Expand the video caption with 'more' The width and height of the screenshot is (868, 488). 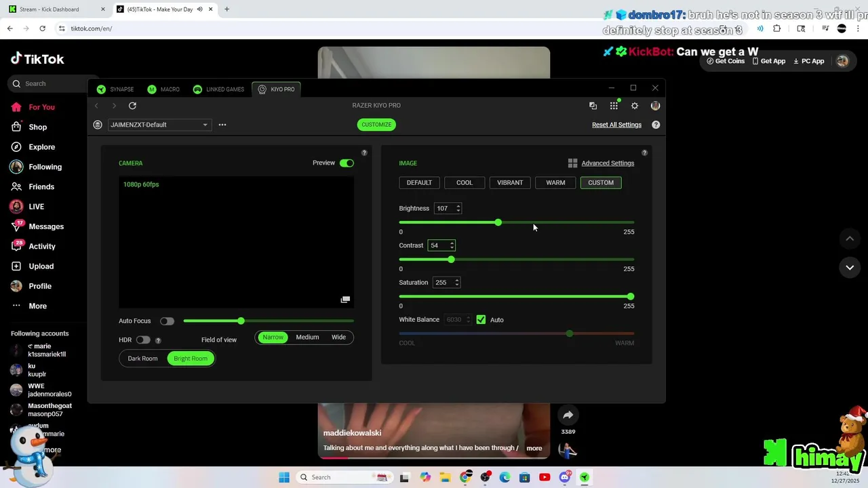point(534,448)
